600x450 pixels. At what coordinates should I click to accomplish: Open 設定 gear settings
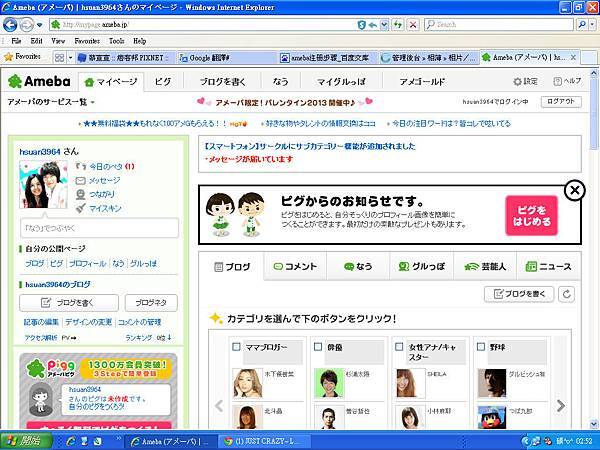click(525, 82)
